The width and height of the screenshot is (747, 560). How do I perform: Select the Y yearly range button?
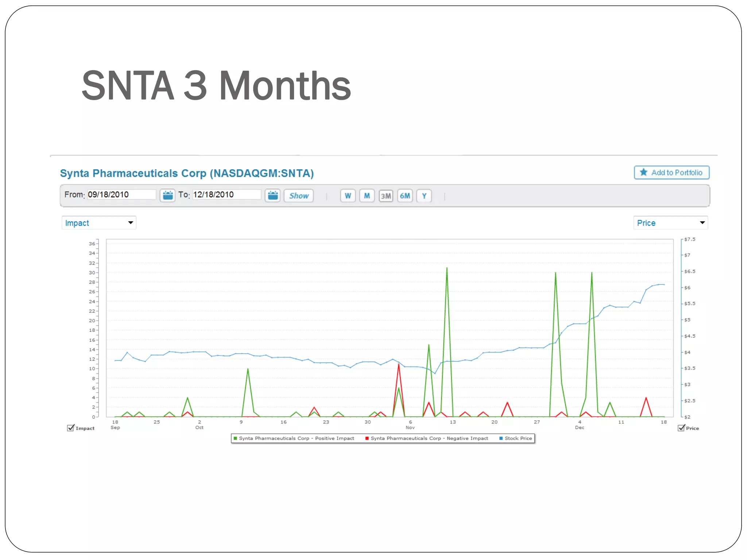click(x=424, y=196)
